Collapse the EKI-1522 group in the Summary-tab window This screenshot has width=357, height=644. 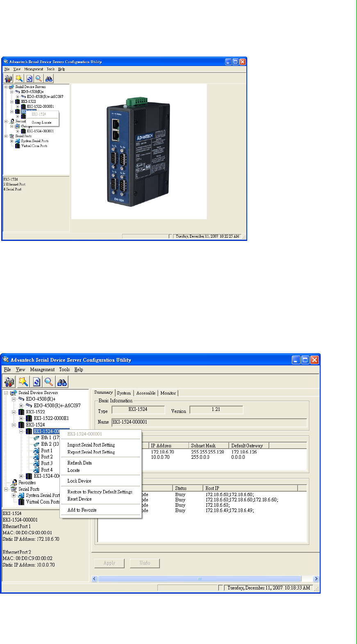[14, 412]
